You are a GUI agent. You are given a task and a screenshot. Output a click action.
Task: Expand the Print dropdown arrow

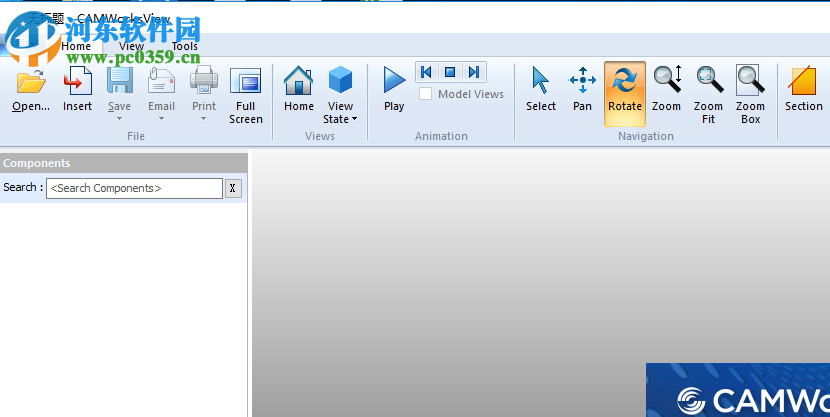tap(204, 119)
